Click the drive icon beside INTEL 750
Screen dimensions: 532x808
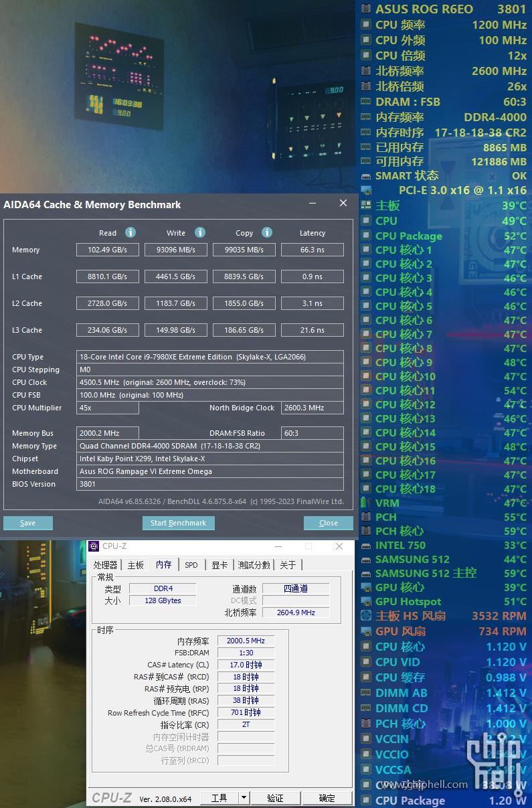pyautogui.click(x=366, y=545)
